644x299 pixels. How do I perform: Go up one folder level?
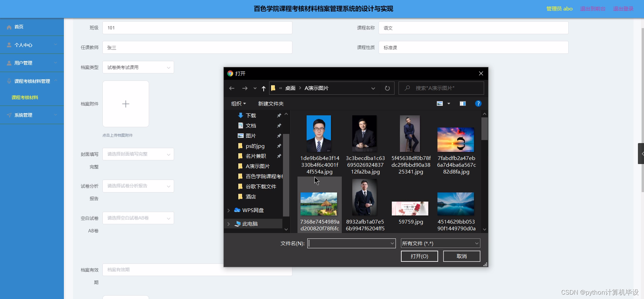(264, 88)
